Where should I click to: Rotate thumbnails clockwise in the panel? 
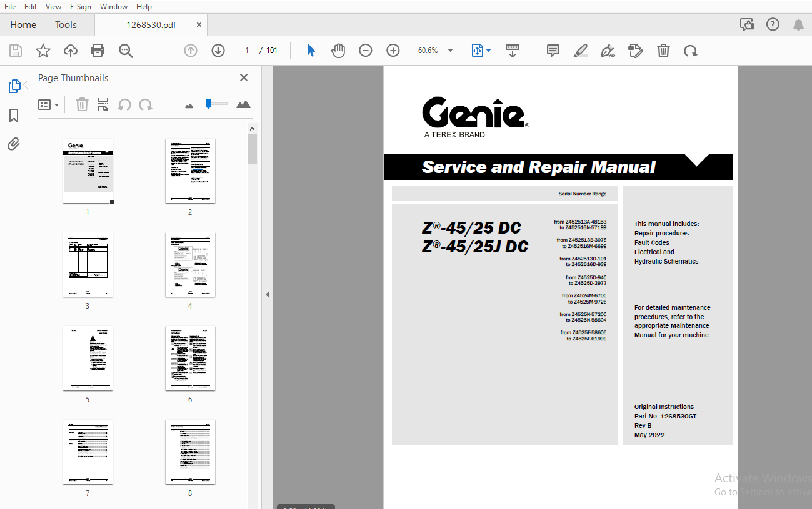click(146, 105)
